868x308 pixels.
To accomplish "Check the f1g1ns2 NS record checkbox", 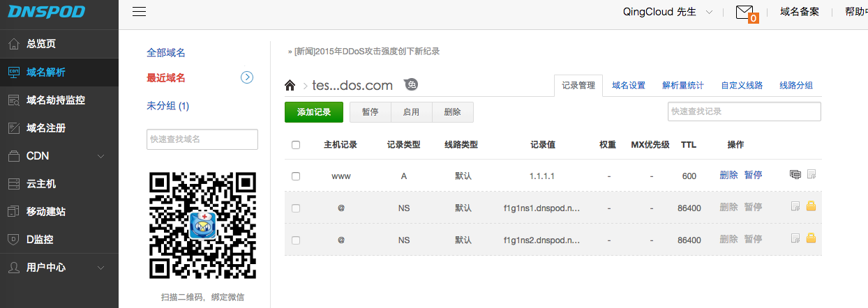I will click(x=296, y=240).
